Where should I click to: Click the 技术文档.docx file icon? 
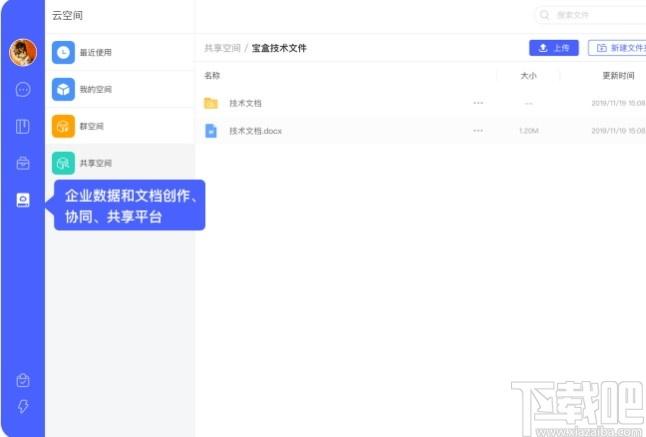point(211,131)
